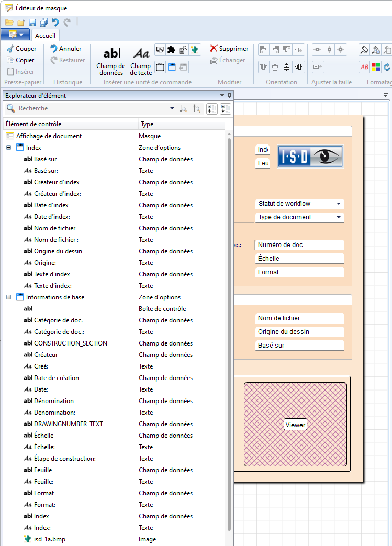Click the Numéro de doc. field in mask
The width and height of the screenshot is (392, 546).
point(300,245)
